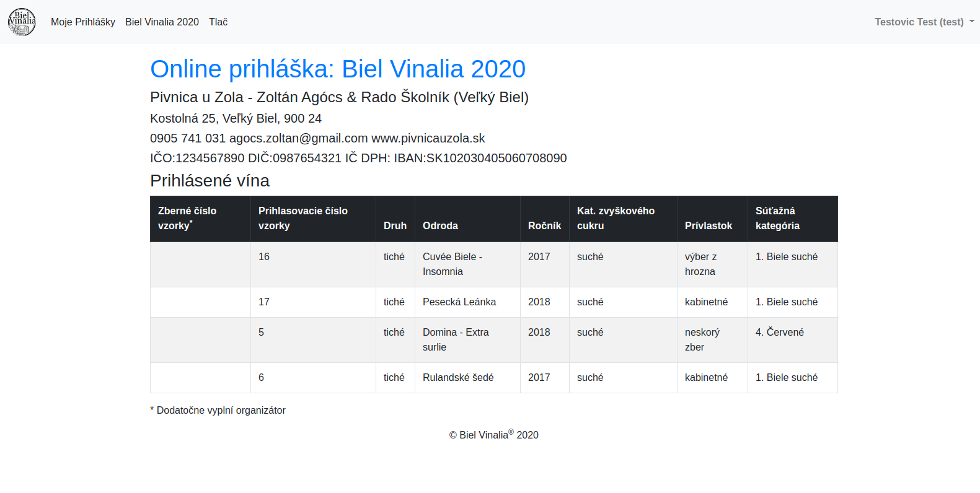Click the Odroda column header
Screen dimensions: 980x493
point(440,225)
